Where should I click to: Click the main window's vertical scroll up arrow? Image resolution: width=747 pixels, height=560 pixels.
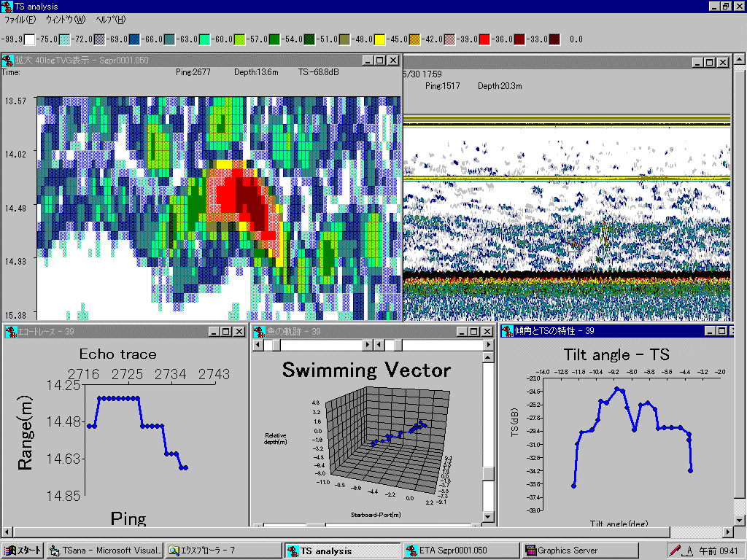click(740, 60)
